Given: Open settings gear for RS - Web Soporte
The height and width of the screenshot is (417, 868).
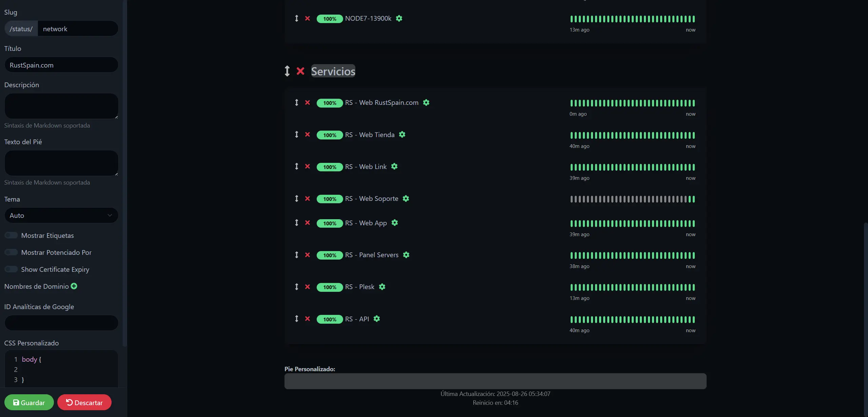Looking at the screenshot, I should tap(406, 198).
